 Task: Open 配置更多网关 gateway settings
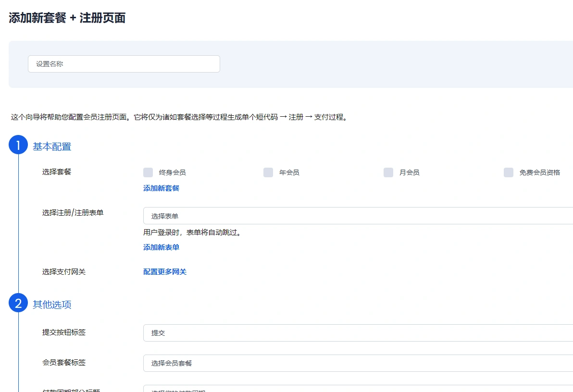tap(164, 271)
